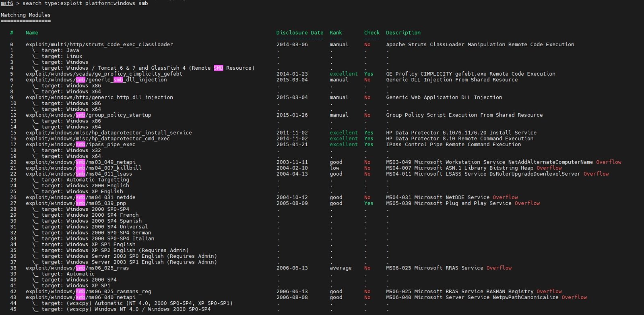Click 'Windows XP SP2 English (Requires Admin)' target
Image resolution: width=644 pixels, height=315 pixels.
[x=110, y=250]
